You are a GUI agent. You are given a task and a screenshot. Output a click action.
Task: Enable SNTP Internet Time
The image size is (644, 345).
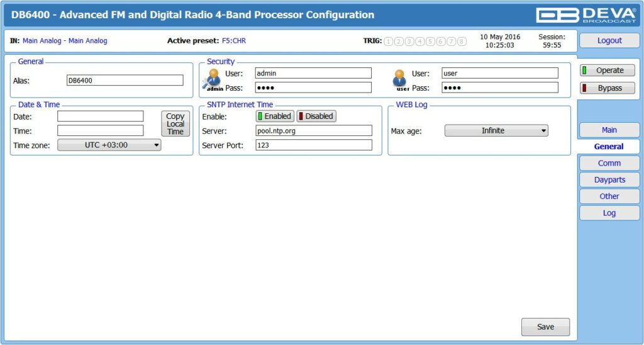(275, 116)
